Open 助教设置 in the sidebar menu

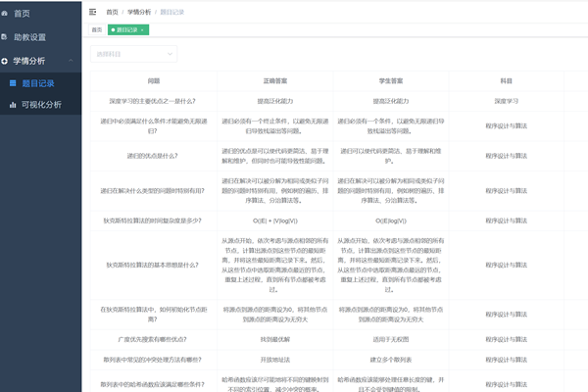pyautogui.click(x=30, y=37)
